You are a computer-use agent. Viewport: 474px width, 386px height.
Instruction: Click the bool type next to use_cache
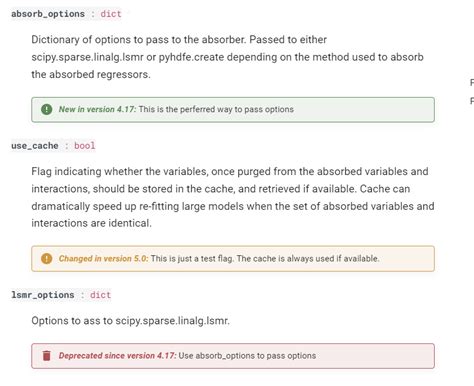[84, 146]
